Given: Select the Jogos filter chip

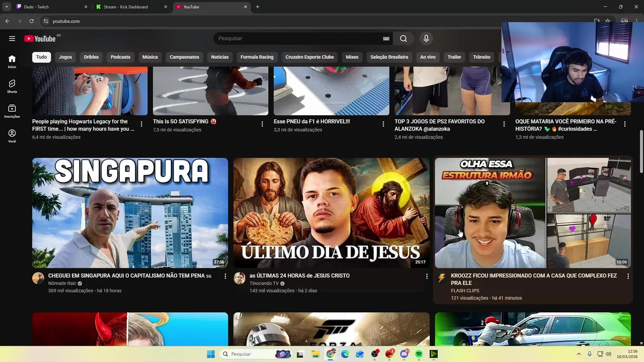Looking at the screenshot, I should coord(65,57).
